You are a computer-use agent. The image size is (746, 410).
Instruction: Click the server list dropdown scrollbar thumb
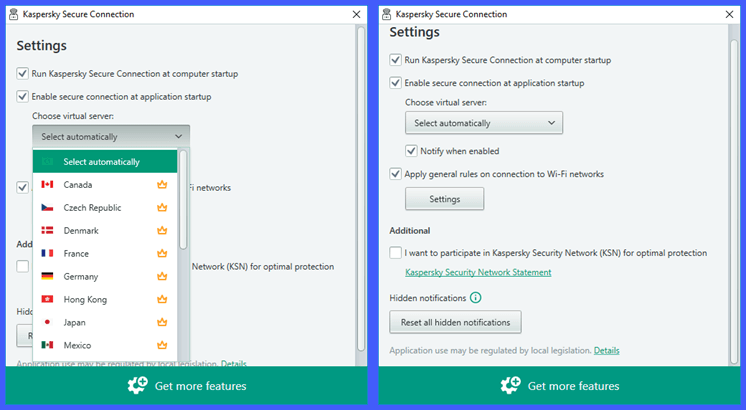point(183,200)
